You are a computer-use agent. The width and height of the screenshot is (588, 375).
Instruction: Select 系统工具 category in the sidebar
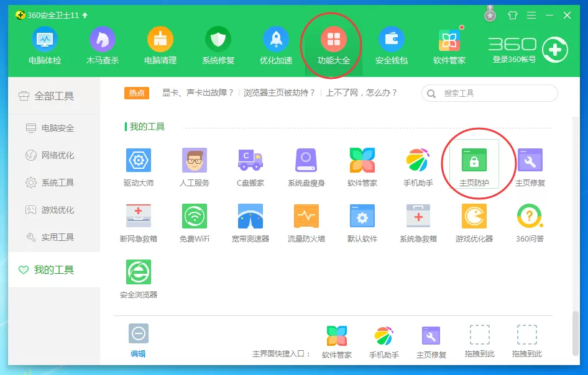coord(54,183)
